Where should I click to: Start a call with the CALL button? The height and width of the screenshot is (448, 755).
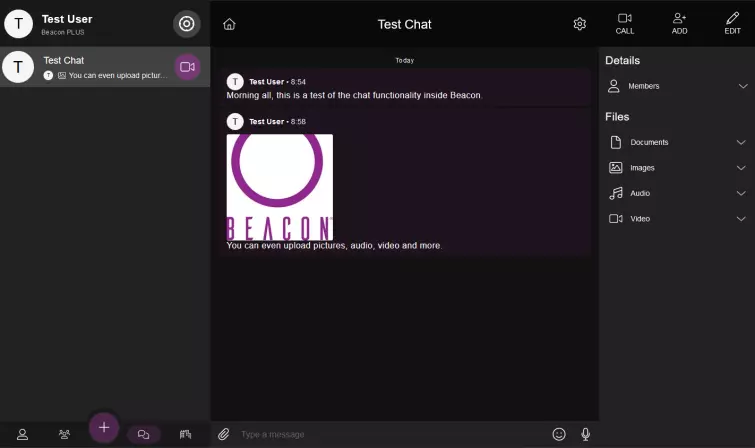(625, 23)
